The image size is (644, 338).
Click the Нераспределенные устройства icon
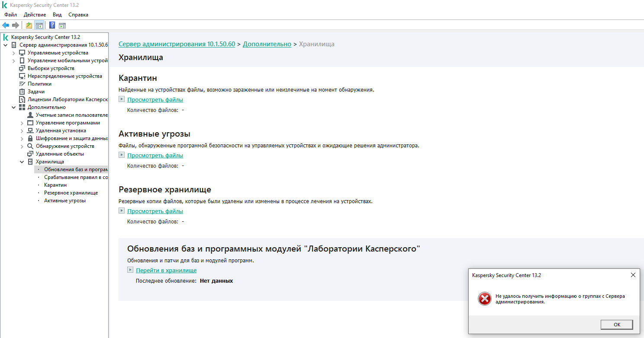coord(22,76)
